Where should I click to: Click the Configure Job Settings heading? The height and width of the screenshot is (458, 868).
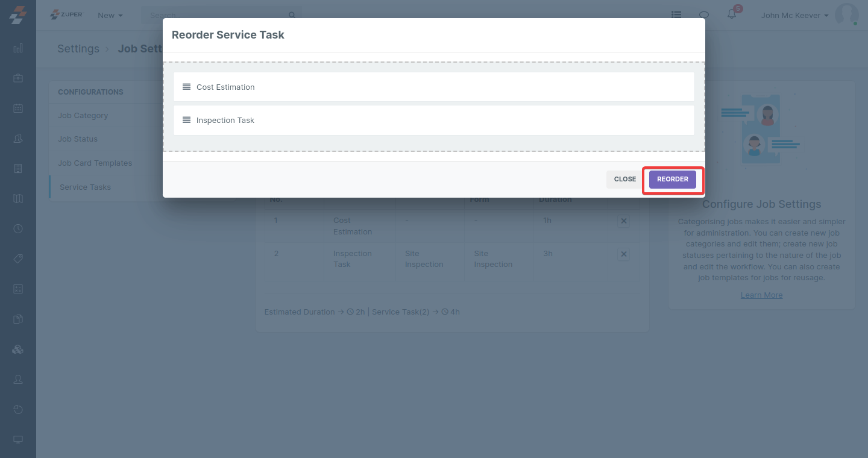[x=762, y=204]
